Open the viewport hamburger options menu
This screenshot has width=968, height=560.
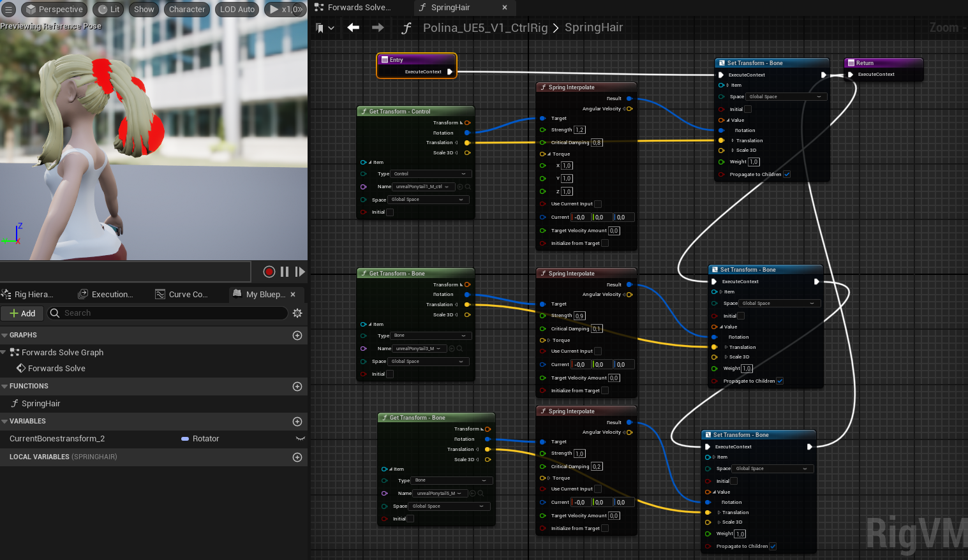(x=9, y=10)
